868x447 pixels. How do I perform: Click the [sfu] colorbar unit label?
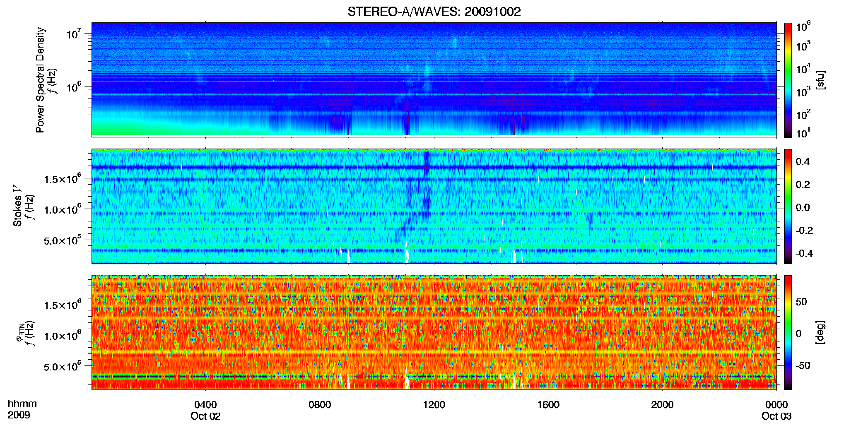[x=820, y=80]
